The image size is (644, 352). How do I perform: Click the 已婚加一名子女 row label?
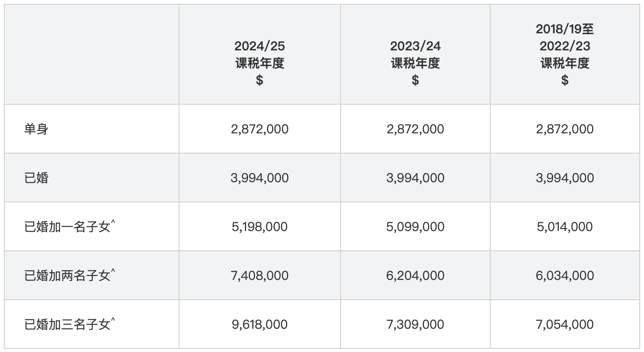coord(70,226)
